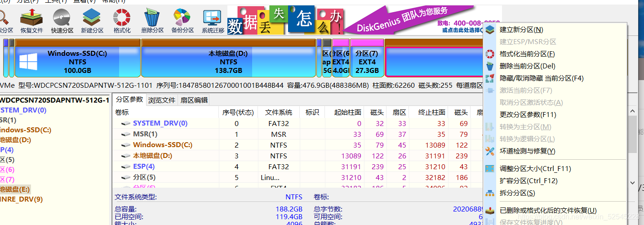Select 隐藏/取消隐藏 当前分区(F4)
The width and height of the screenshot is (644, 225).
(x=542, y=78)
